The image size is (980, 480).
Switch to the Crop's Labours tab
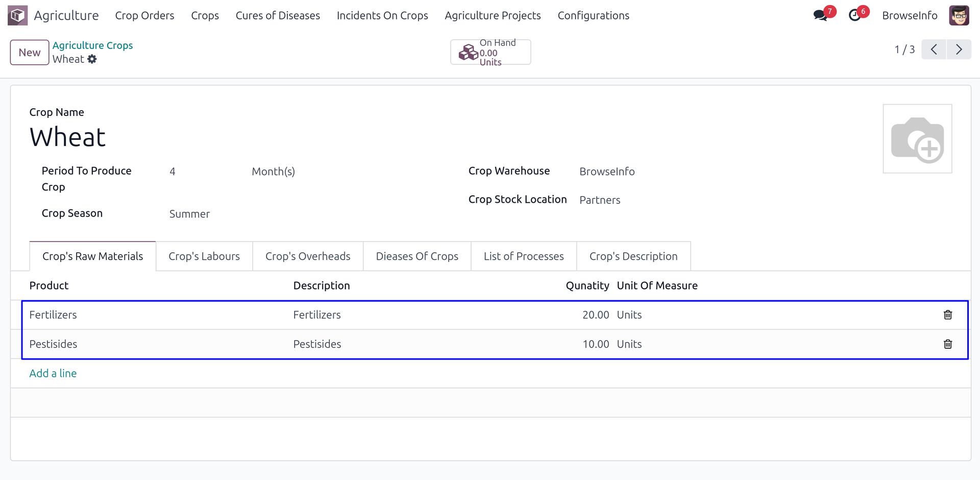click(204, 256)
